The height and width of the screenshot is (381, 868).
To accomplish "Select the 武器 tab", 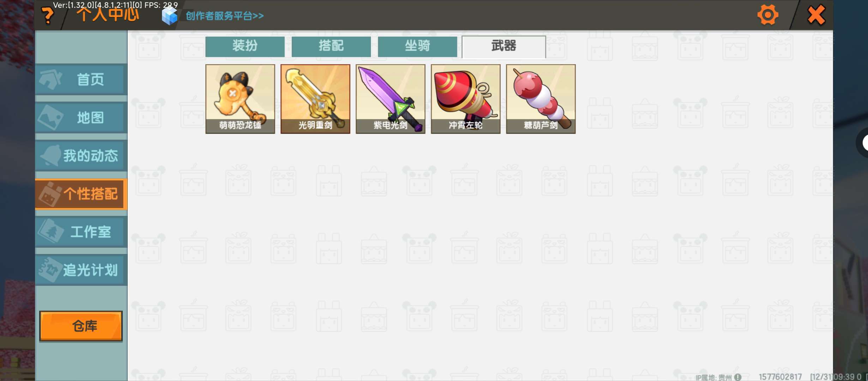I will (504, 46).
